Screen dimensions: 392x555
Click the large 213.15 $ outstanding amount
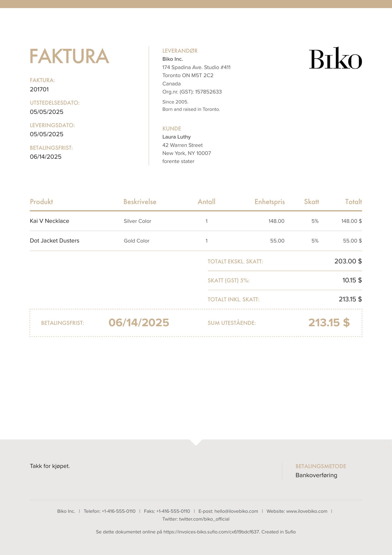click(329, 322)
